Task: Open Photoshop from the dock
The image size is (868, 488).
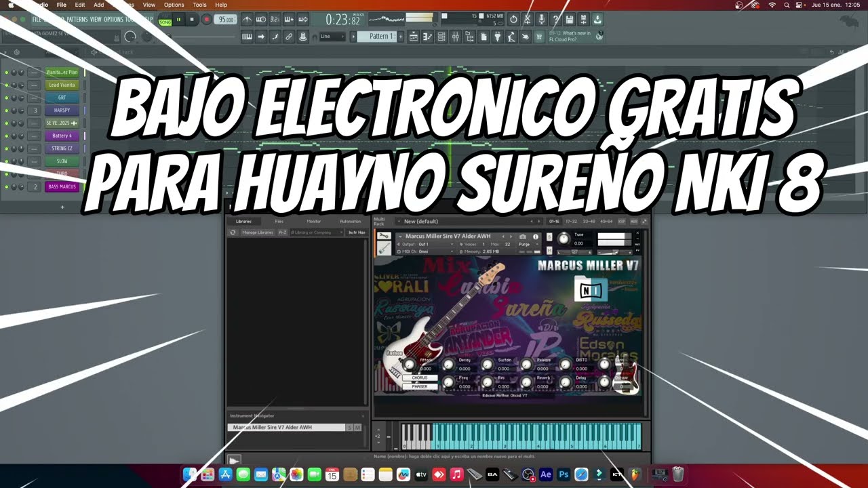Action: [564, 475]
